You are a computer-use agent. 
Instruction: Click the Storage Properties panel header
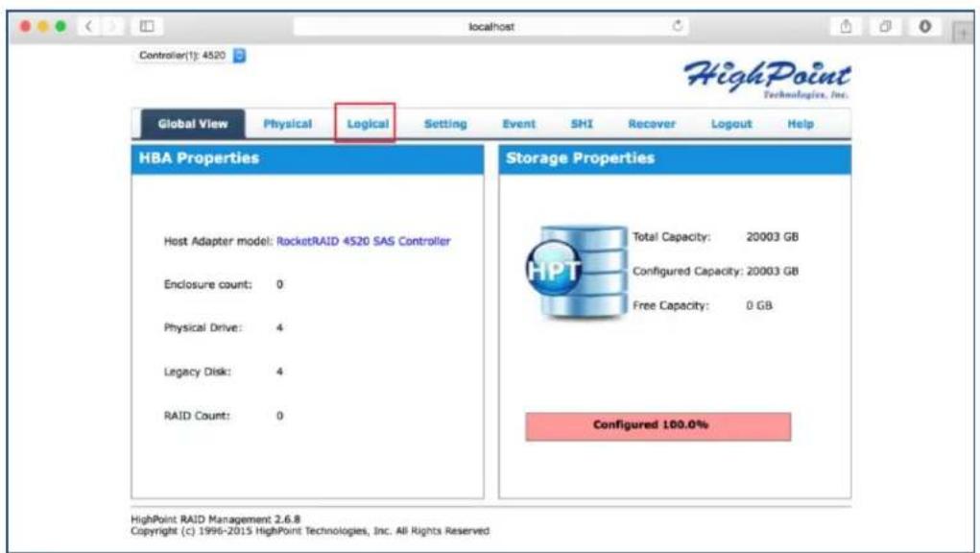coord(675,158)
